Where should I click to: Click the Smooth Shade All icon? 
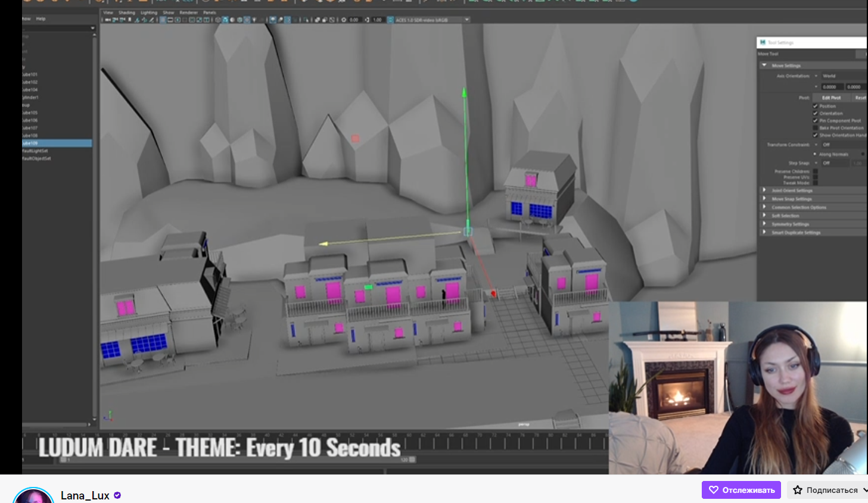coord(225,20)
